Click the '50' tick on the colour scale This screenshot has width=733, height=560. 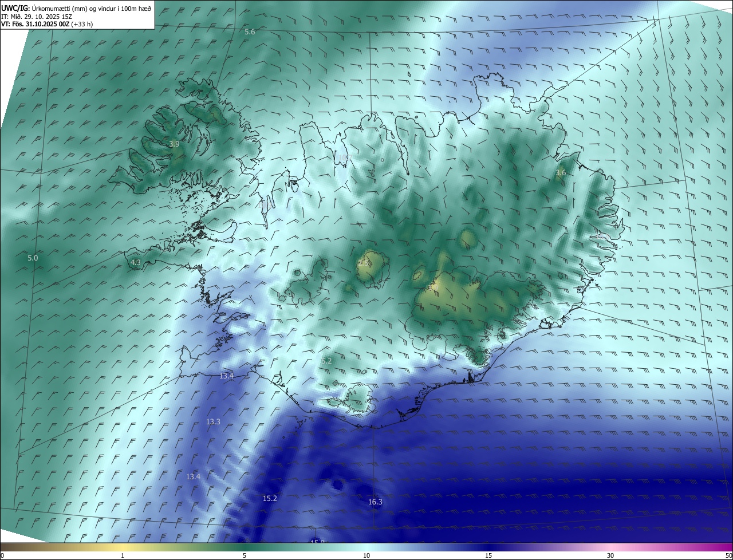point(728,555)
